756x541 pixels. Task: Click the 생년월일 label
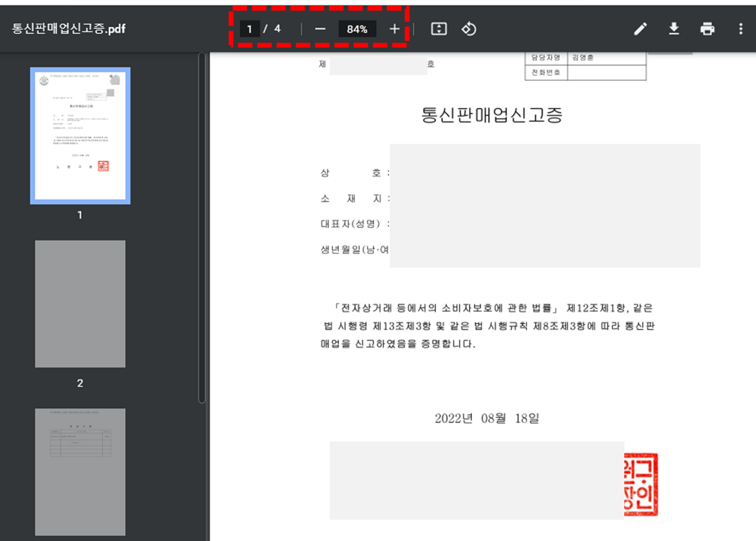pyautogui.click(x=354, y=249)
